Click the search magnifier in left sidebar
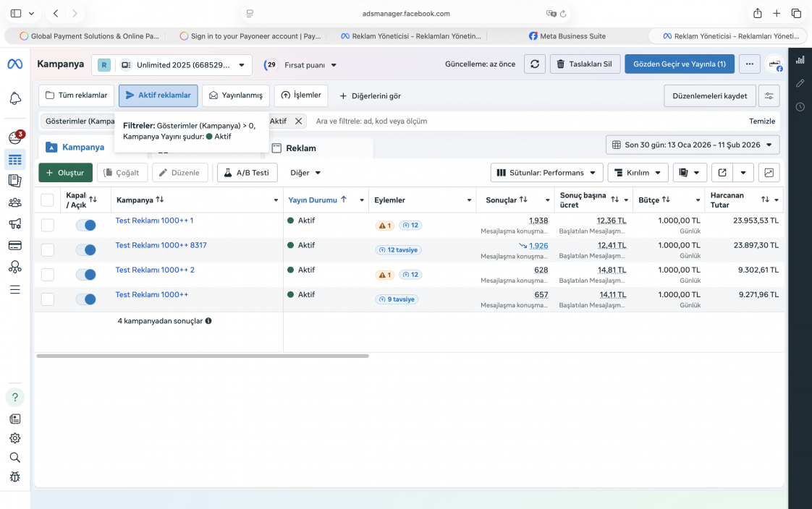The width and height of the screenshot is (812, 509). (x=15, y=457)
